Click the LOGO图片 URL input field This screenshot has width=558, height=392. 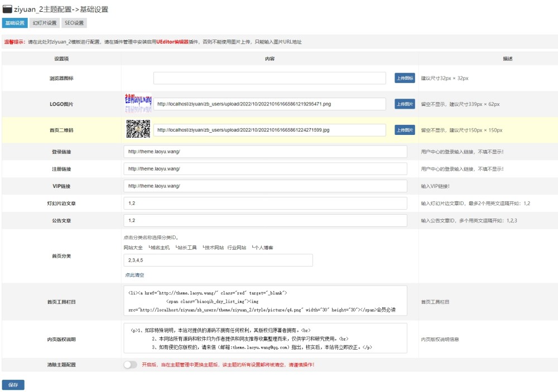click(x=270, y=104)
